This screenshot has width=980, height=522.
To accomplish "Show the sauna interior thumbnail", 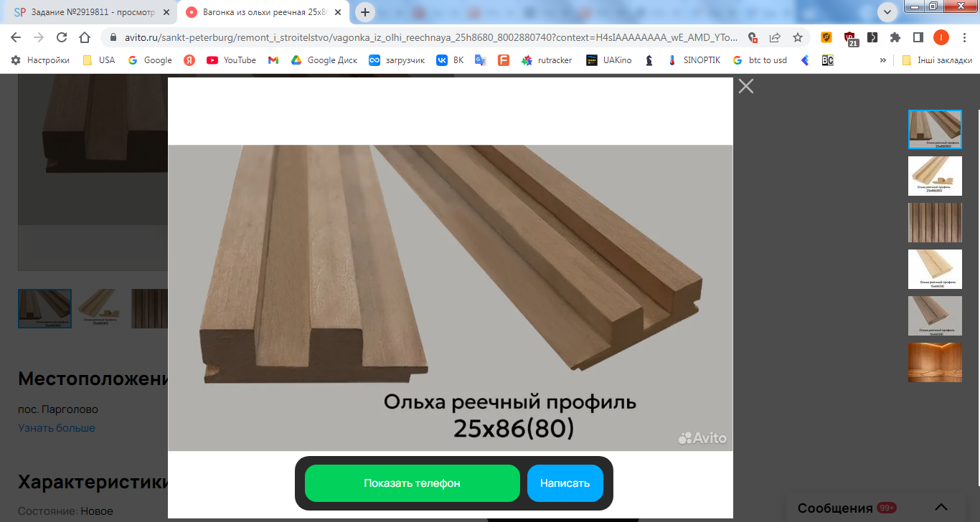I will click(935, 362).
